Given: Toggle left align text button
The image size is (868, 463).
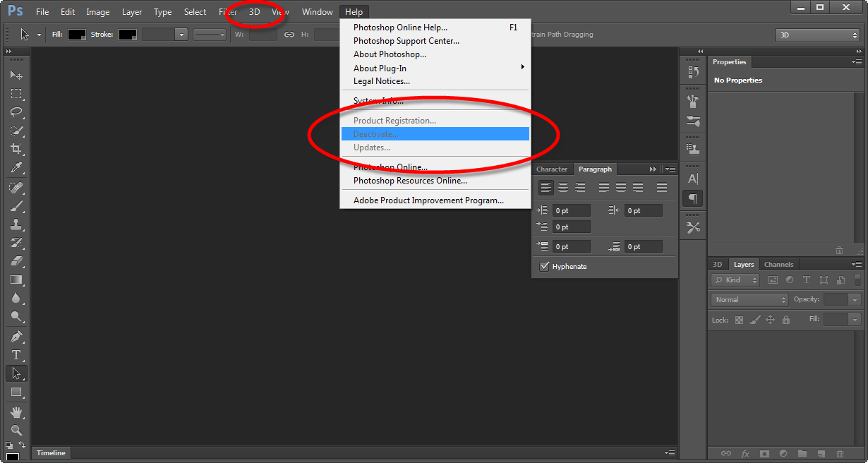Looking at the screenshot, I should pos(546,187).
